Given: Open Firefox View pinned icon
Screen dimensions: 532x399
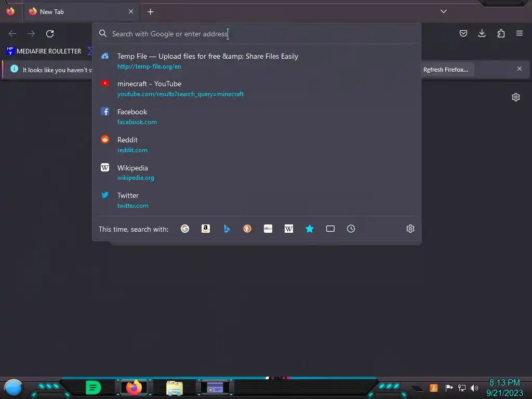Looking at the screenshot, I should 10,11.
